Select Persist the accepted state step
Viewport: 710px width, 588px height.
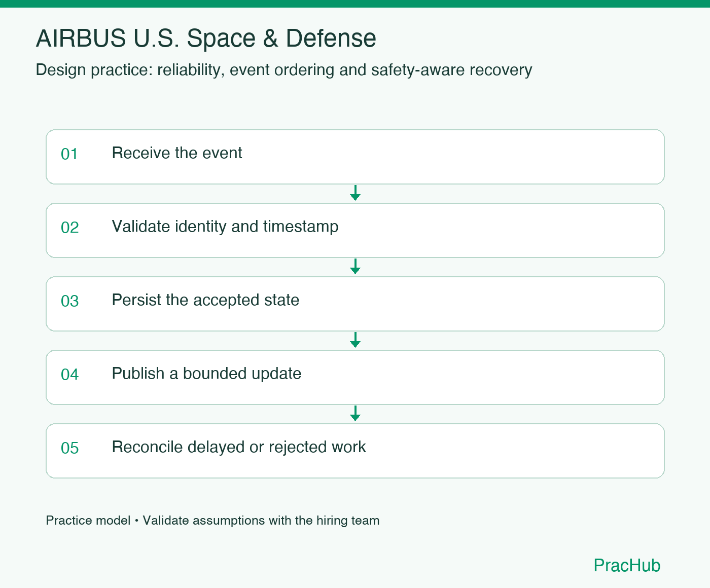point(355,304)
